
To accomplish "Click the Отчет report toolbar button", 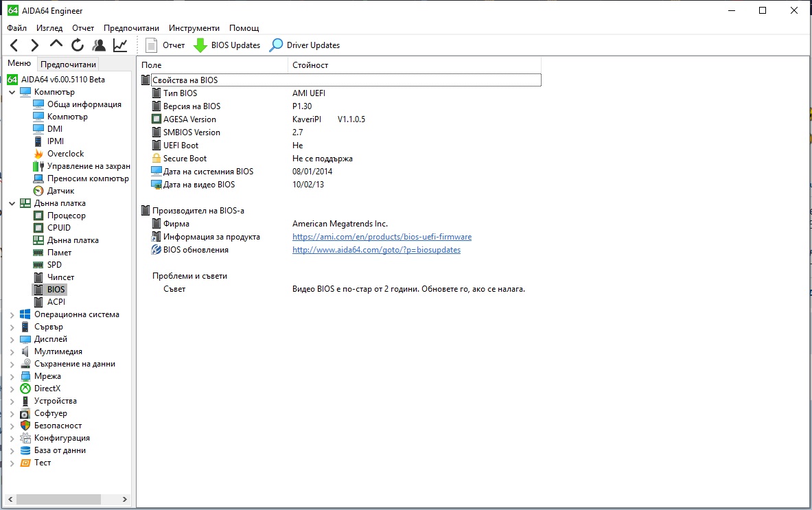I will pos(165,45).
